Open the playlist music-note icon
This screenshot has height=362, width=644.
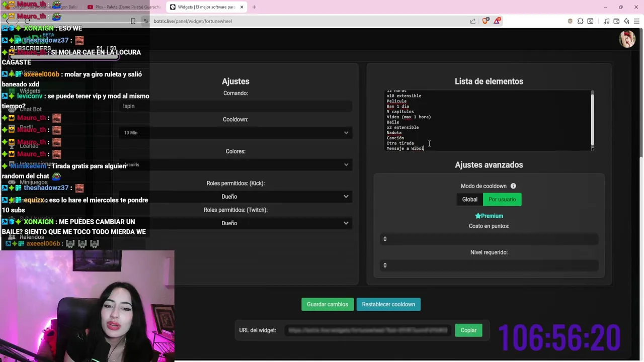pos(607,21)
